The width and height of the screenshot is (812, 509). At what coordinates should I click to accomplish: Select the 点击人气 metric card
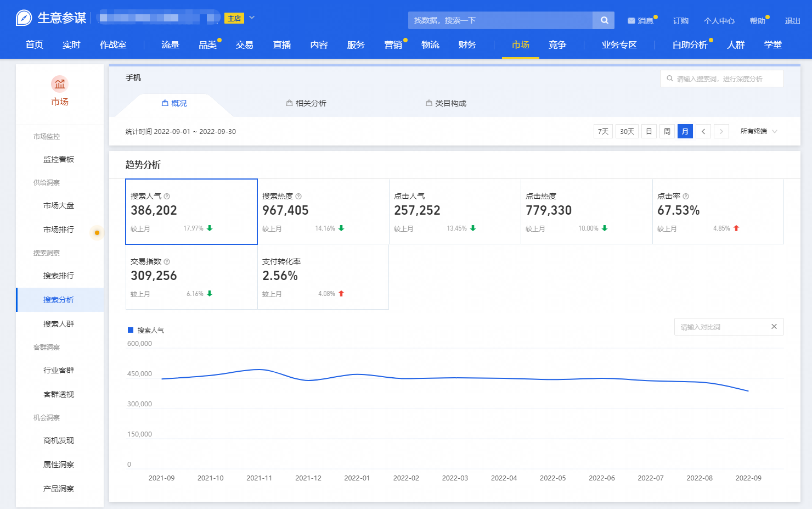point(455,211)
